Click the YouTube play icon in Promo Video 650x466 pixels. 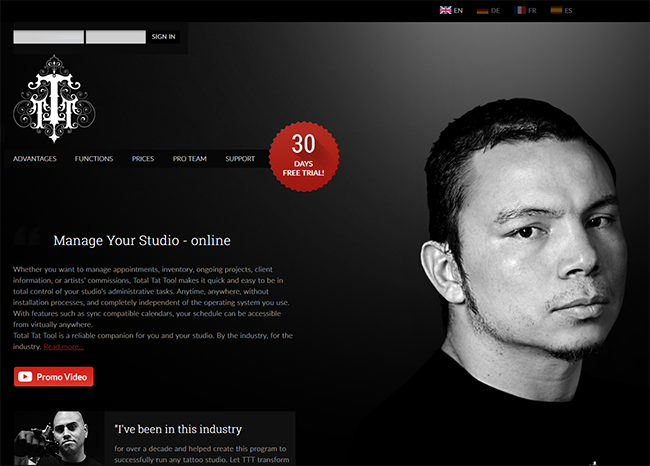(25, 376)
